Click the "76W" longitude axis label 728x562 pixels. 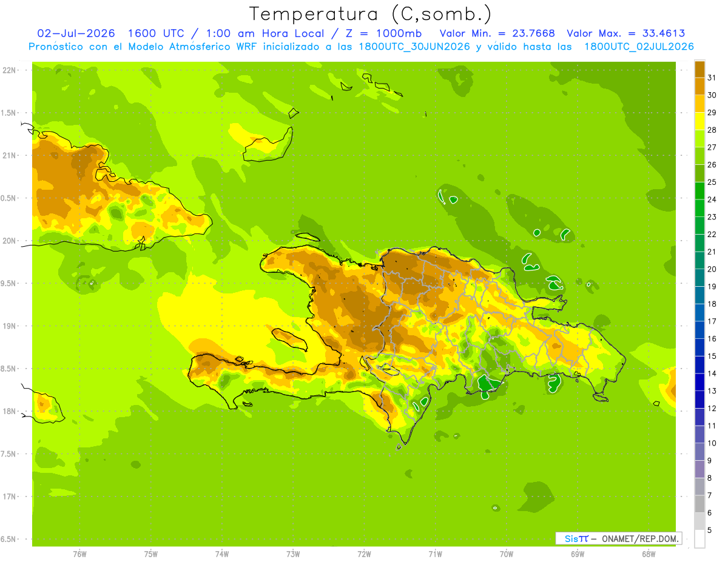click(79, 554)
